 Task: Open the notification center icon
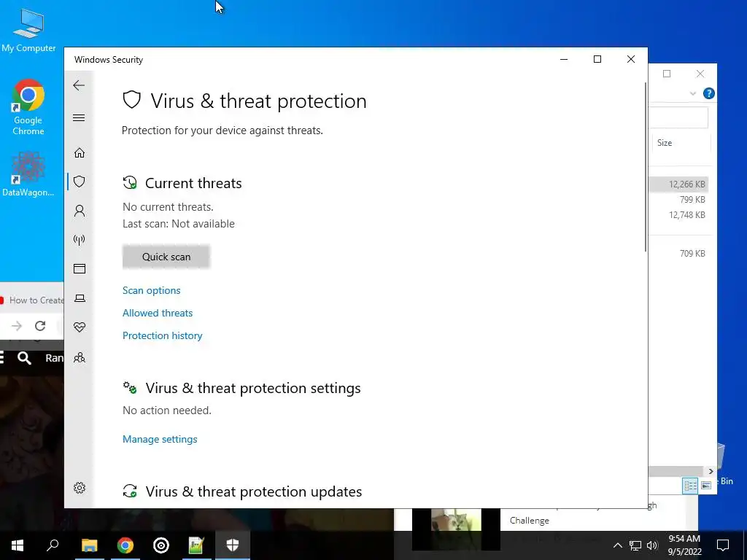tap(723, 545)
